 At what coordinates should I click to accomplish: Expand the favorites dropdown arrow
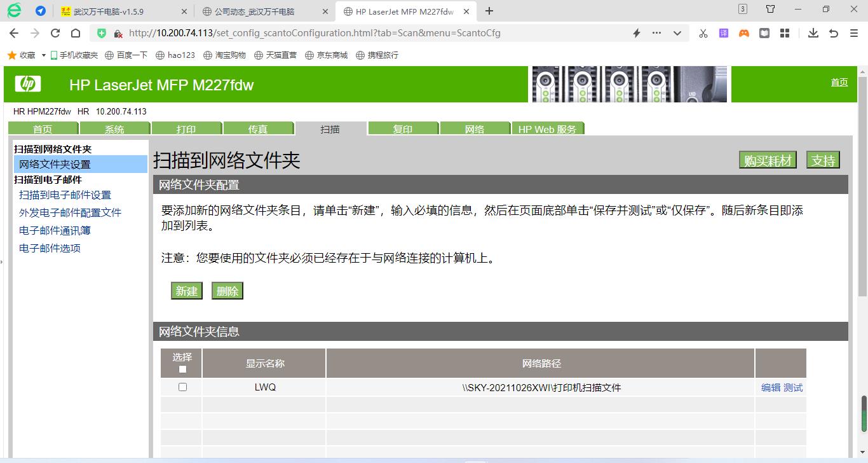pyautogui.click(x=44, y=55)
